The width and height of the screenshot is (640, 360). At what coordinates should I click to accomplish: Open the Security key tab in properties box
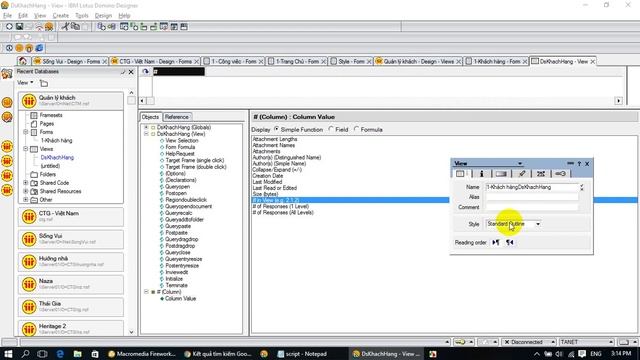(x=560, y=173)
